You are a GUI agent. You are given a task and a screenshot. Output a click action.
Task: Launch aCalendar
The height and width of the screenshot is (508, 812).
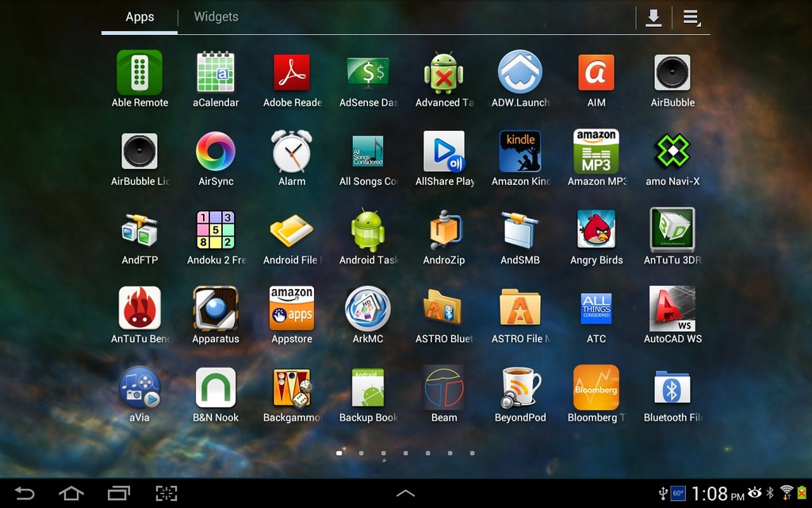coord(216,73)
